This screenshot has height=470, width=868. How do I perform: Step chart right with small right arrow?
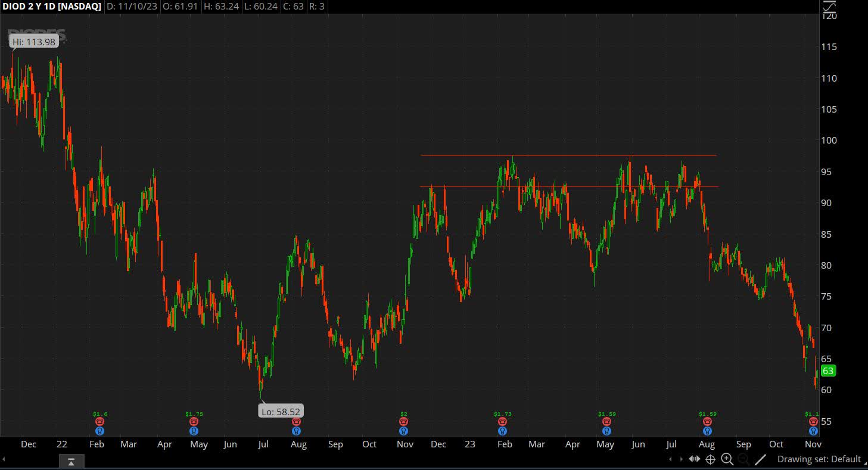click(682, 459)
